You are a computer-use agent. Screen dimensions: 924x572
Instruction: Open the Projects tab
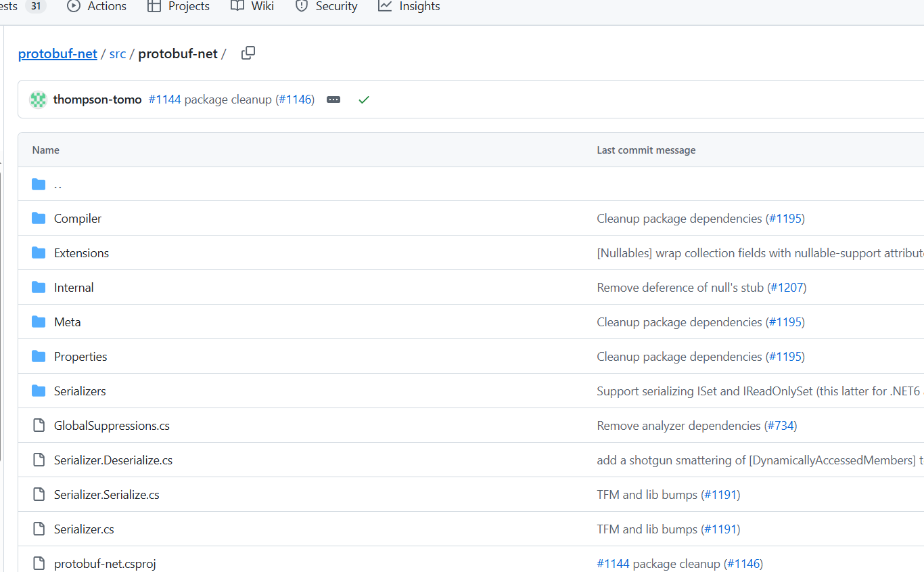click(x=179, y=6)
